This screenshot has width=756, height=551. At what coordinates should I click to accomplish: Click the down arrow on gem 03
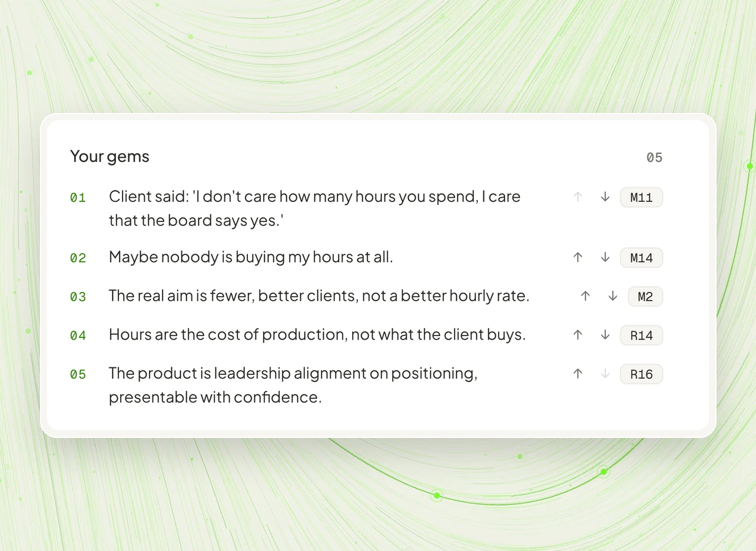[x=612, y=296]
